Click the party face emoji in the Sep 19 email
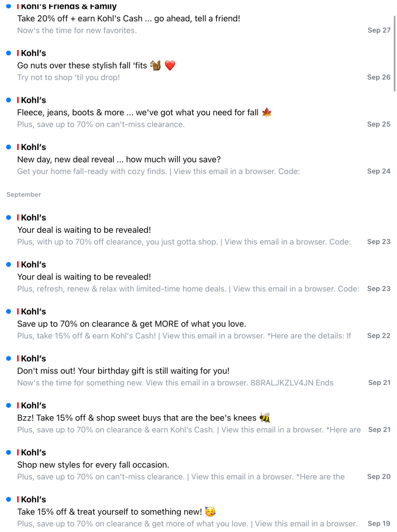397x532 pixels. tap(210, 512)
